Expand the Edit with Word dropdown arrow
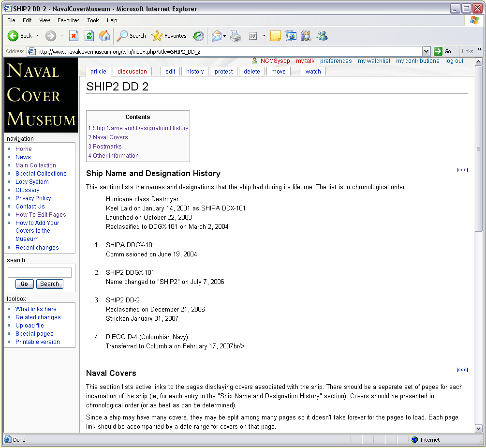Image resolution: width=486 pixels, height=448 pixels. tap(264, 36)
